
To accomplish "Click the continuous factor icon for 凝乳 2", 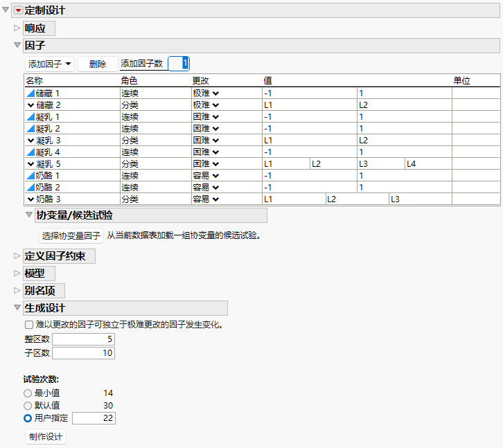I will pos(30,129).
